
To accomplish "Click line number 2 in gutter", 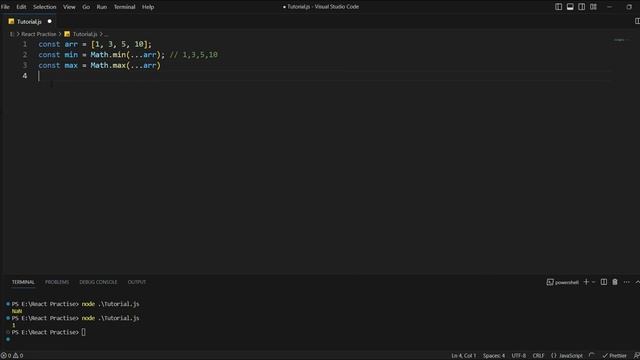I will [25, 55].
